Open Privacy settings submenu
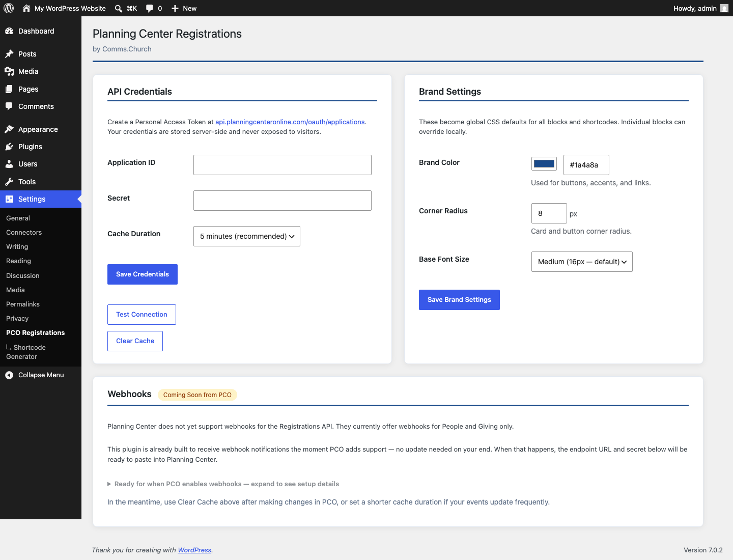The width and height of the screenshot is (733, 560). coord(17,318)
